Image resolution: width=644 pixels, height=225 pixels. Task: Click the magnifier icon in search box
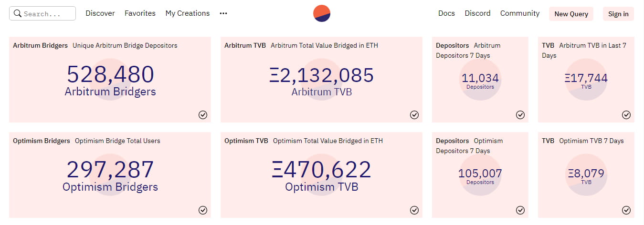pos(18,13)
